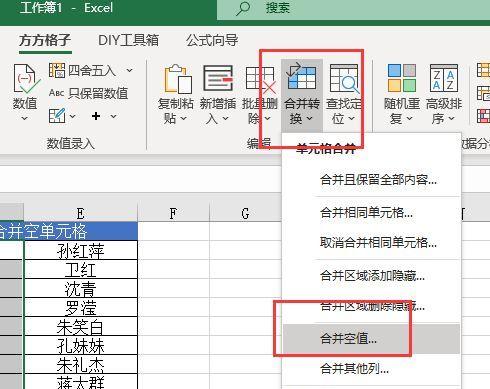Expand the 高级排序 dropdown

(x=451, y=118)
